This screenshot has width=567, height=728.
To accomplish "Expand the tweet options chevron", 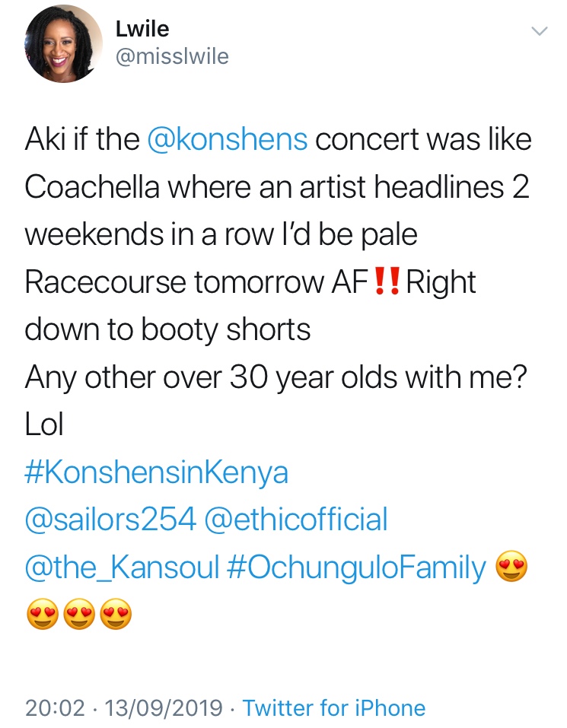I will click(x=539, y=32).
